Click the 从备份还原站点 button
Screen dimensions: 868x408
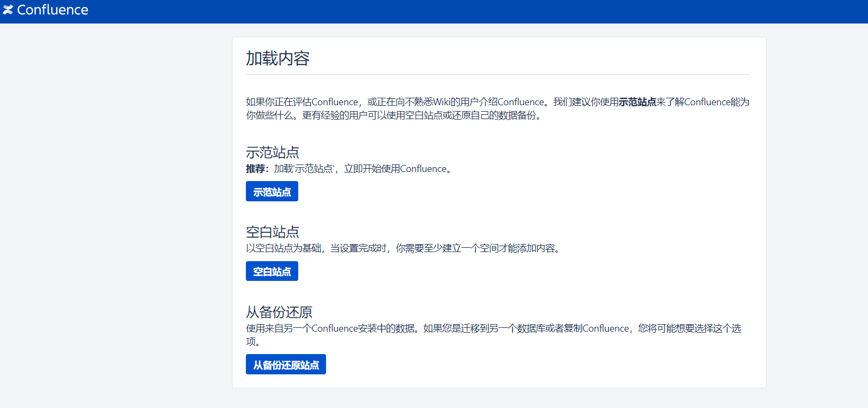pos(286,365)
